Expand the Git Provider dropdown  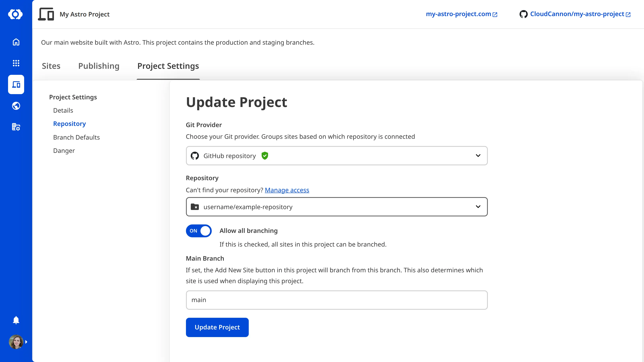tap(336, 156)
